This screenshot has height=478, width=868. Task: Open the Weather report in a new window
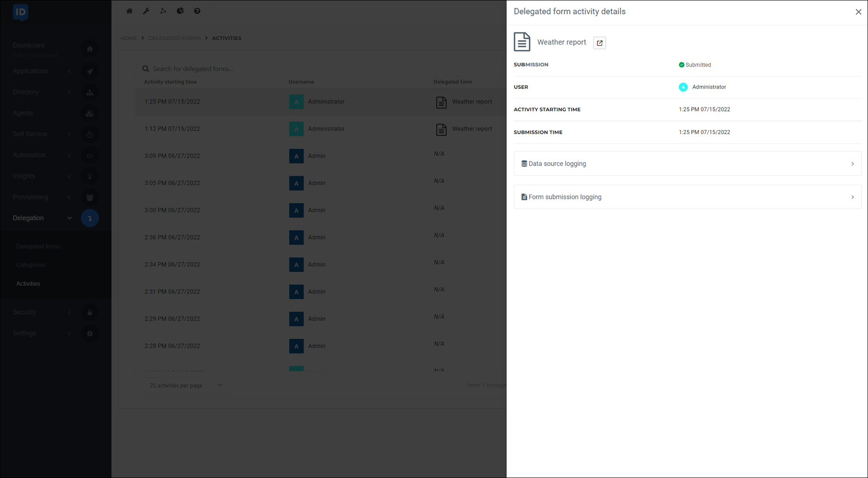(599, 42)
